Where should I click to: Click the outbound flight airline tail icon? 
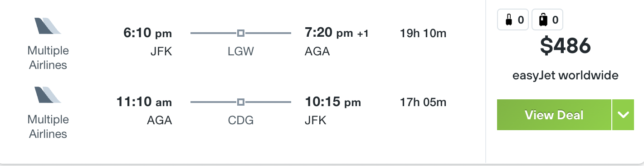coord(48,26)
